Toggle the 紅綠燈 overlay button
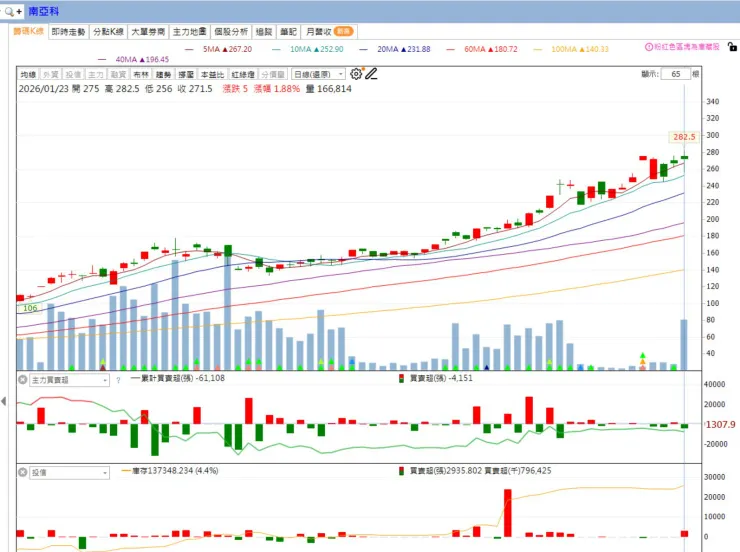 coord(243,74)
